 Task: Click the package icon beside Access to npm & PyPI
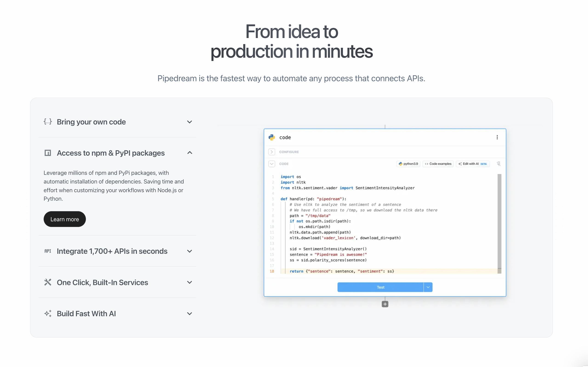(48, 153)
